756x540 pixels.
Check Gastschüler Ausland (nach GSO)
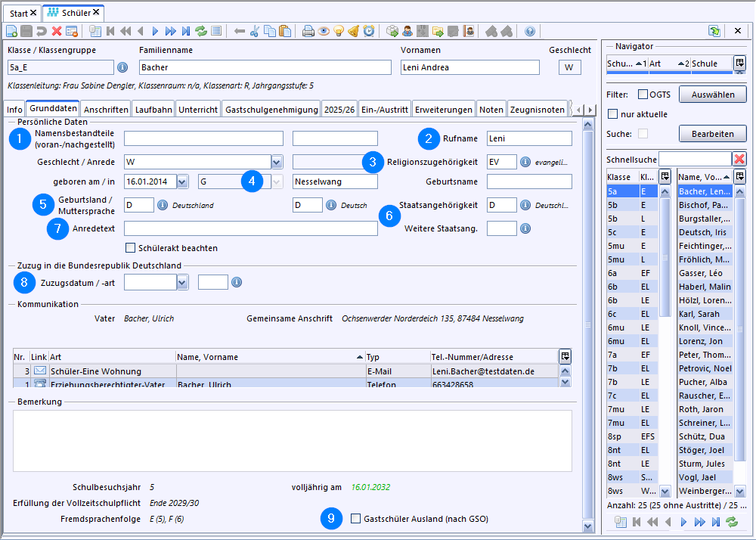pyautogui.click(x=357, y=519)
